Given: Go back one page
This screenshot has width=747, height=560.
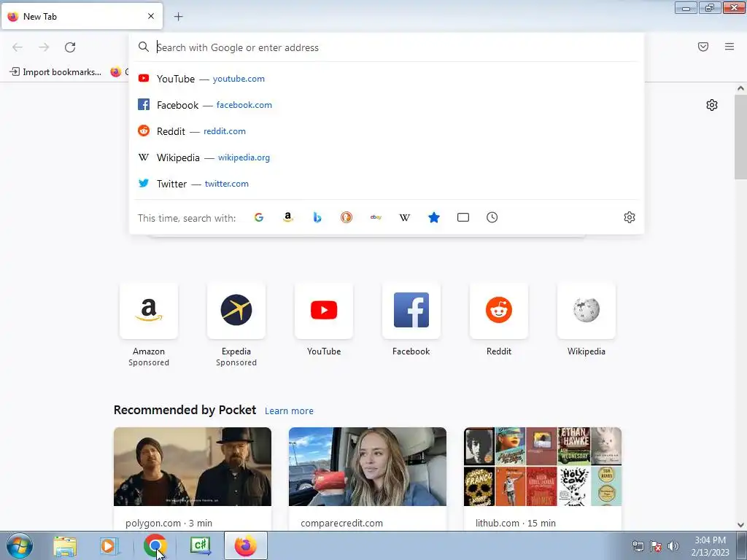Looking at the screenshot, I should point(18,47).
